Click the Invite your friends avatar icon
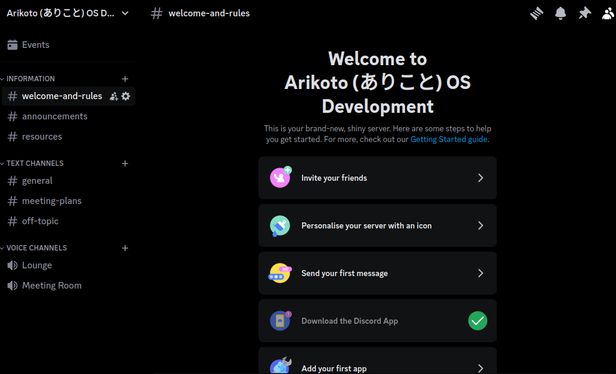 [280, 177]
